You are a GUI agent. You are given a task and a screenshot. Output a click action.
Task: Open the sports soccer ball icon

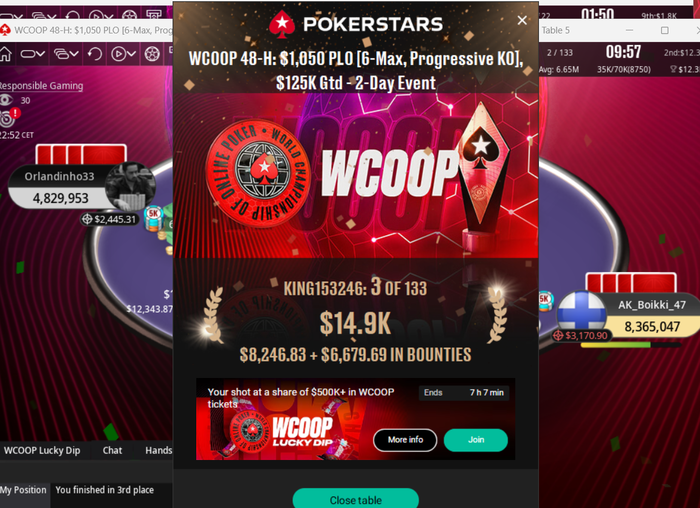tap(152, 54)
